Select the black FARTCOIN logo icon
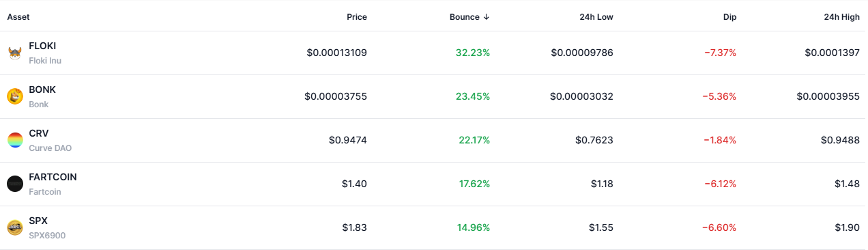Image resolution: width=868 pixels, height=250 pixels. pos(15,184)
